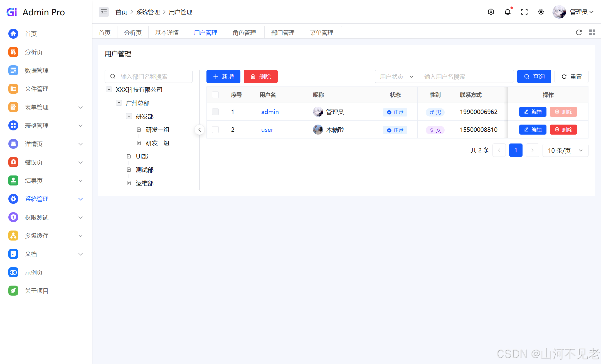Screen dimensions: 601x364
Task: Enter fullscreen mode via header icon
Action: pyautogui.click(x=524, y=12)
